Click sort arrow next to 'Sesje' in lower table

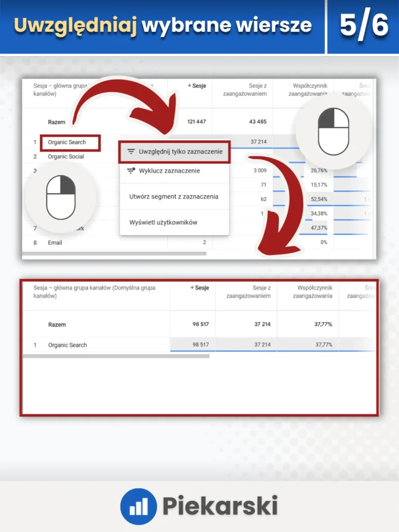point(192,287)
